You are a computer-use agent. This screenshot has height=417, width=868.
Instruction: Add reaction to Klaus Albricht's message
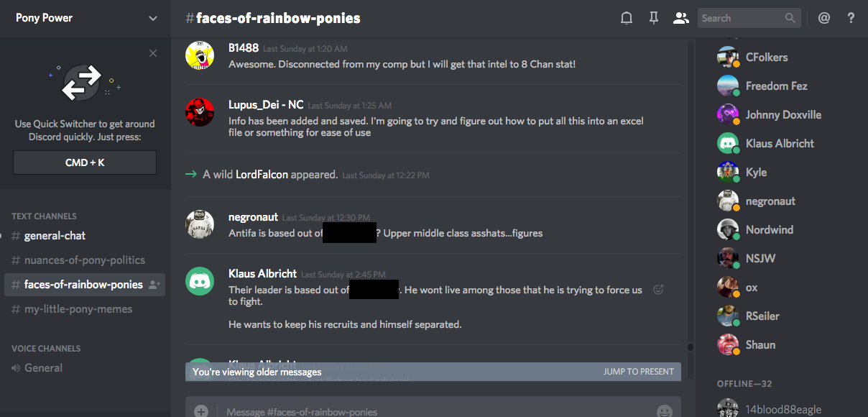(x=658, y=290)
